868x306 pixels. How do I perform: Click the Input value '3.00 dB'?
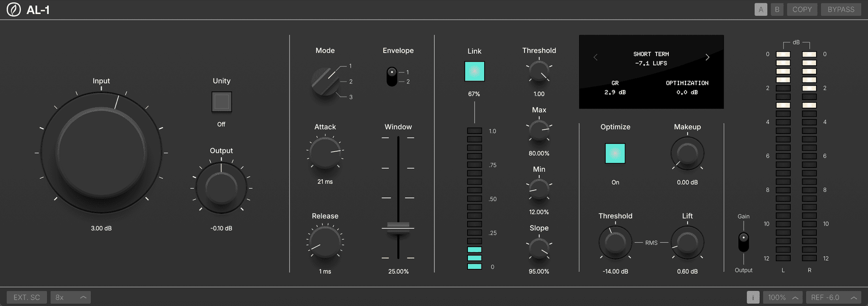click(x=101, y=229)
